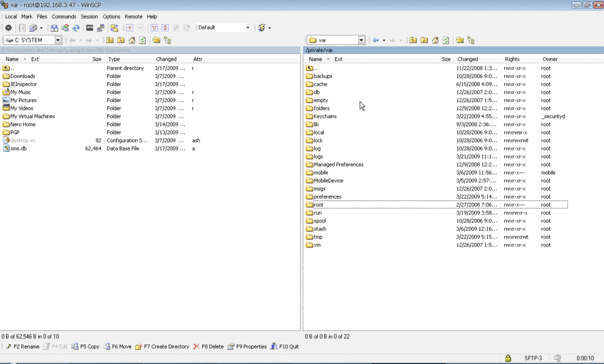Viewport: 604px width, 364px height.
Task: Open local directory bookmark folder icon
Action: [x=156, y=40]
